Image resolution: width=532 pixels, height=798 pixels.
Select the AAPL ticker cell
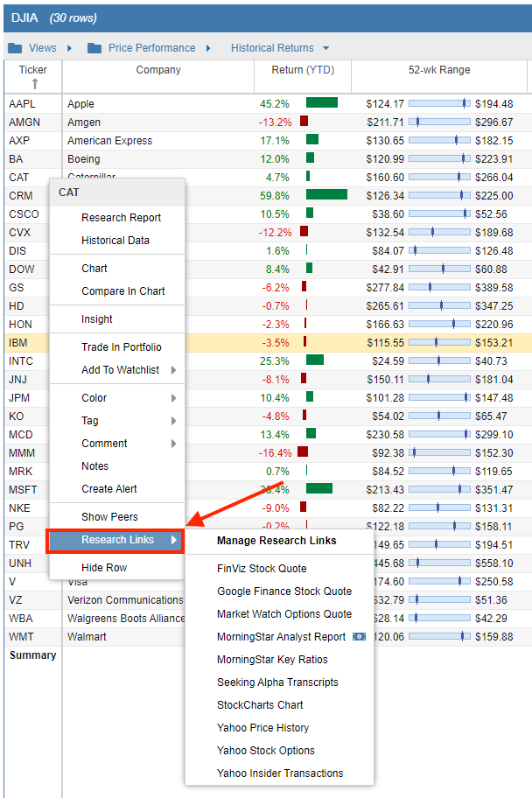pos(23,104)
